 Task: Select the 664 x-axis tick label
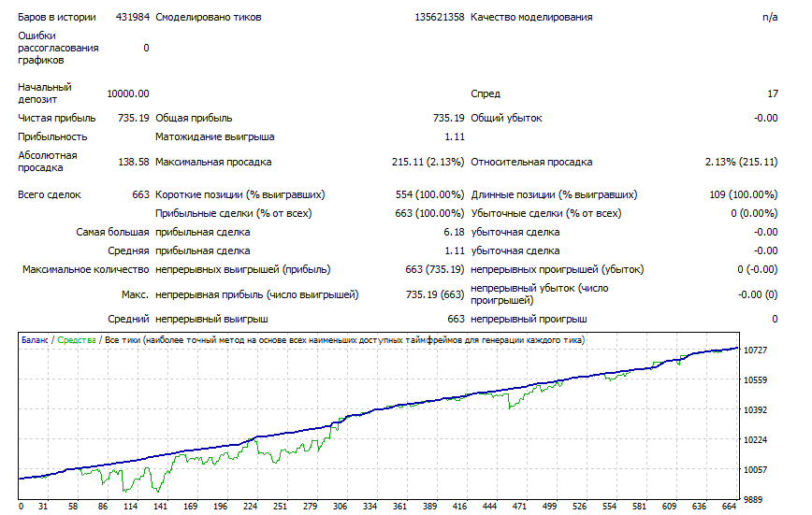pos(729,507)
